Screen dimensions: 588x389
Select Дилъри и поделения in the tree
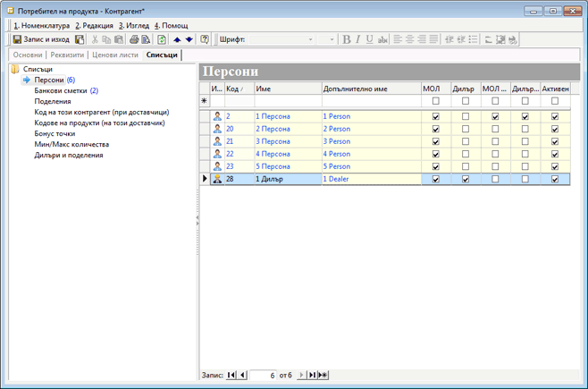(x=69, y=155)
